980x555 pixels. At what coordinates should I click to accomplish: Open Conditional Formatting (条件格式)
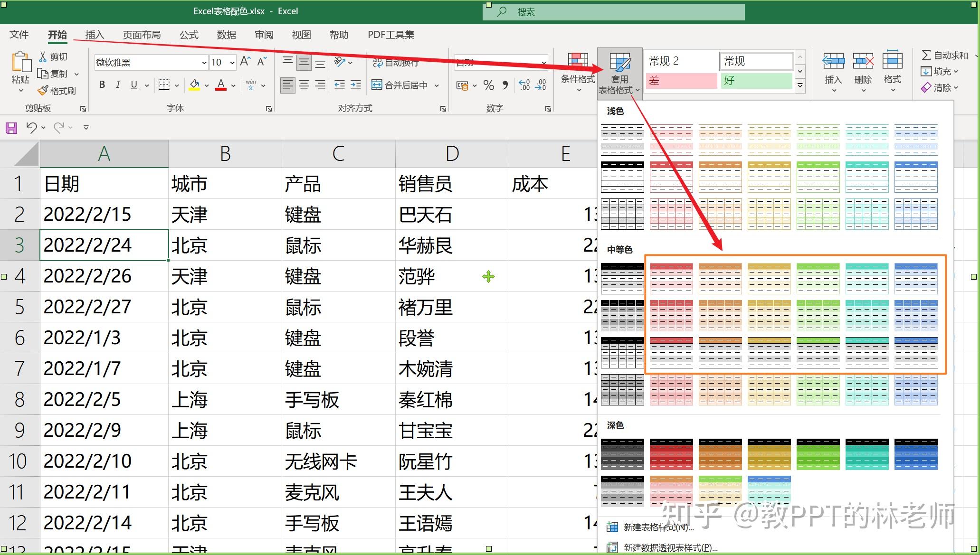(577, 71)
